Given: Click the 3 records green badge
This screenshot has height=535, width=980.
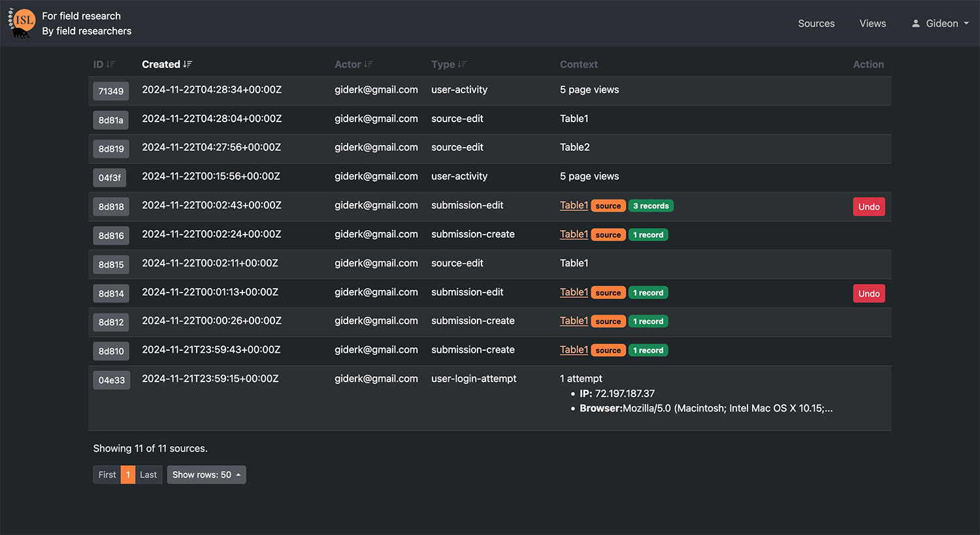Looking at the screenshot, I should point(651,206).
